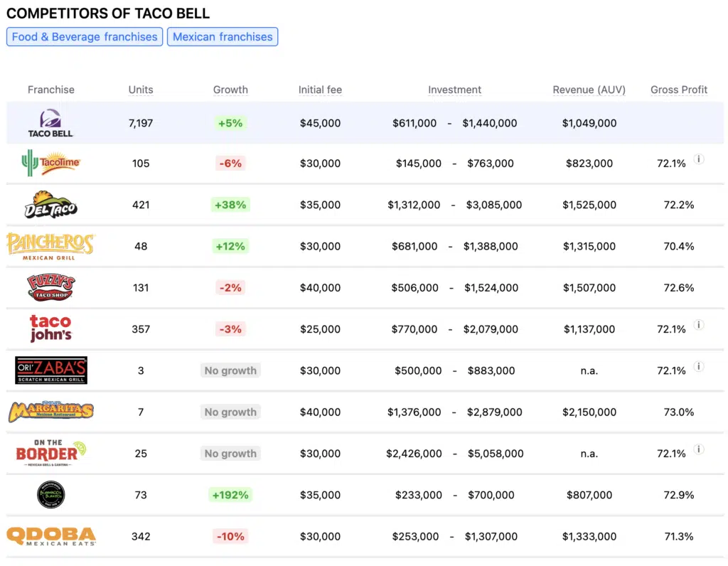Click Del Taco's +38% growth badge

click(x=230, y=205)
